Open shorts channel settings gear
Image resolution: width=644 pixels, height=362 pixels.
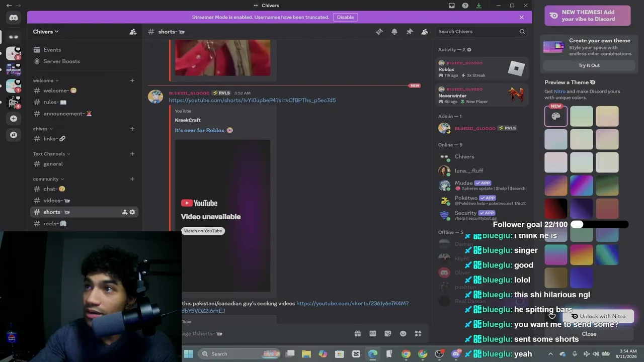coord(132,212)
